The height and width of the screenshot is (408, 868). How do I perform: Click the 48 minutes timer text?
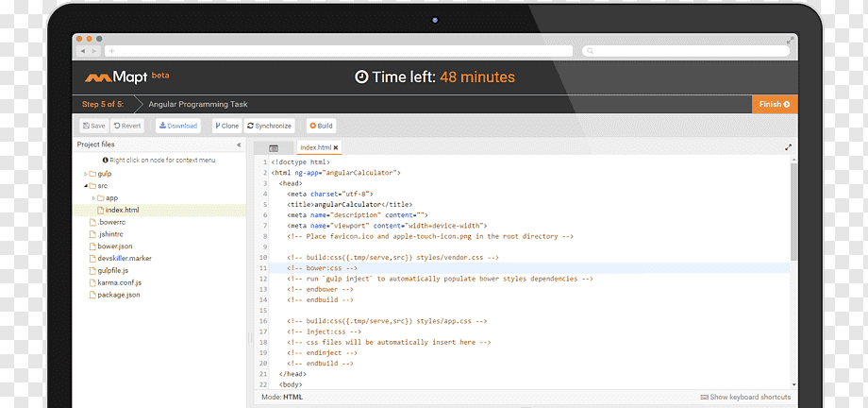click(x=477, y=77)
